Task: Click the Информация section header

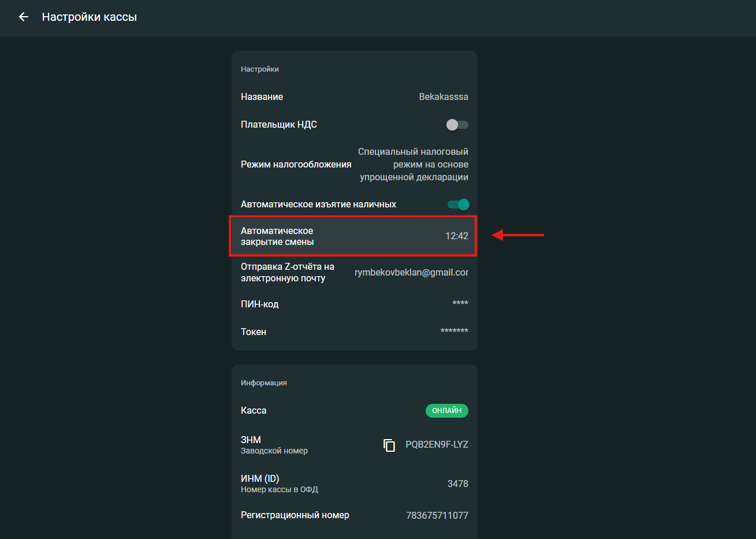Action: (x=264, y=383)
